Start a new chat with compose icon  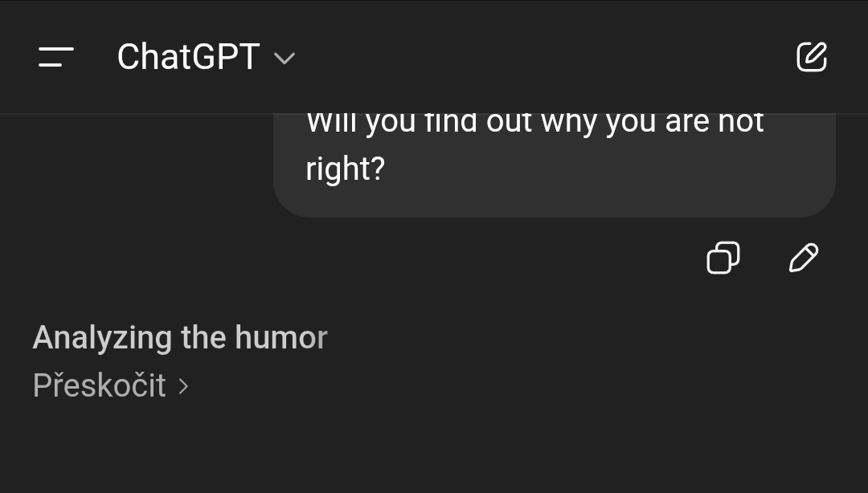click(x=811, y=57)
